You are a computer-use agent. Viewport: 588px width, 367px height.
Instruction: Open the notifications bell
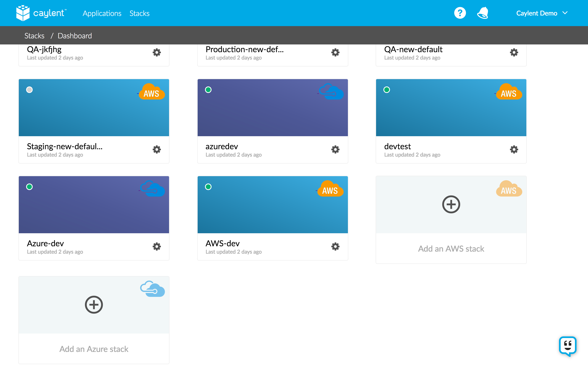coord(483,13)
